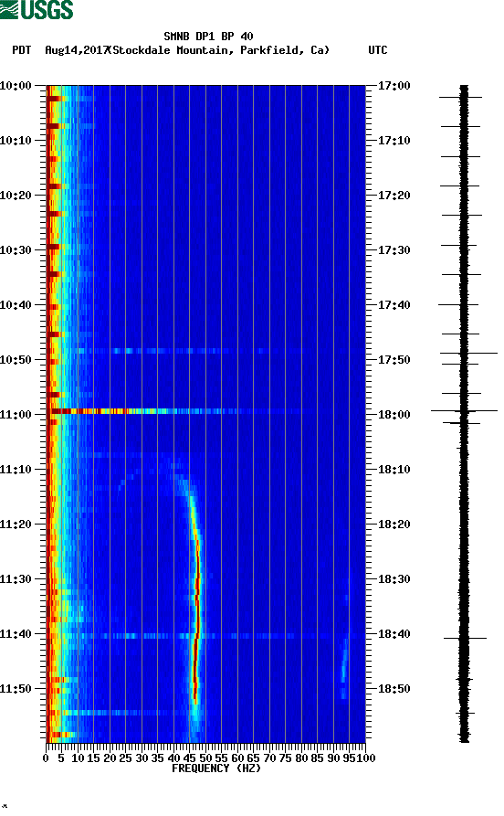Click the "100" frequency axis label
504x816 pixels.
point(365,758)
